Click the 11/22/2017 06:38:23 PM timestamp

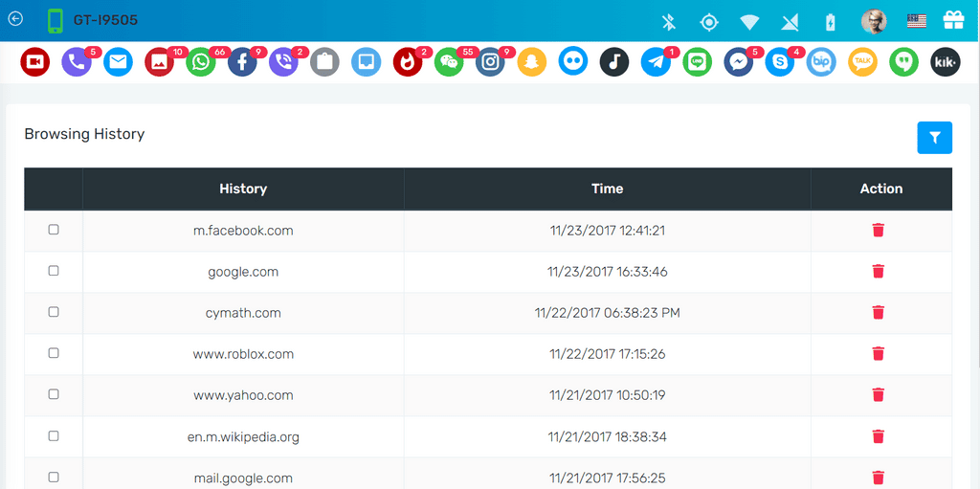pyautogui.click(x=608, y=313)
